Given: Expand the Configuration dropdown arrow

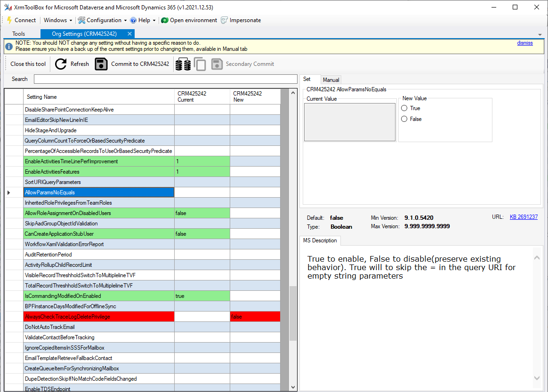Looking at the screenshot, I should (x=126, y=20).
